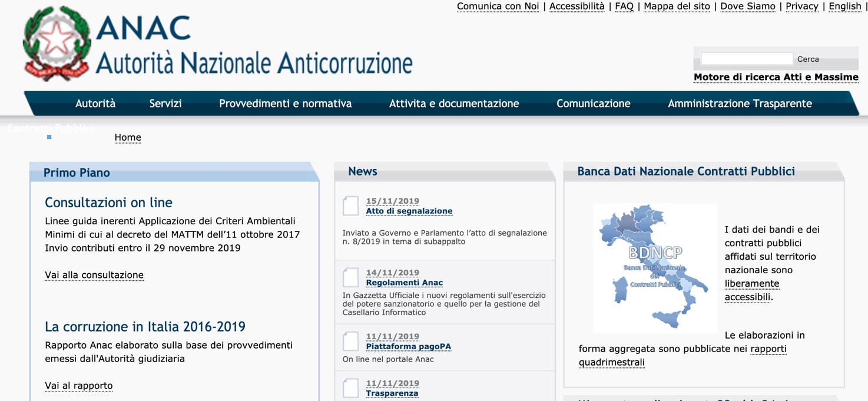The height and width of the screenshot is (401, 868).
Task: Open Amministrazione Trasparente menu
Action: tap(740, 104)
